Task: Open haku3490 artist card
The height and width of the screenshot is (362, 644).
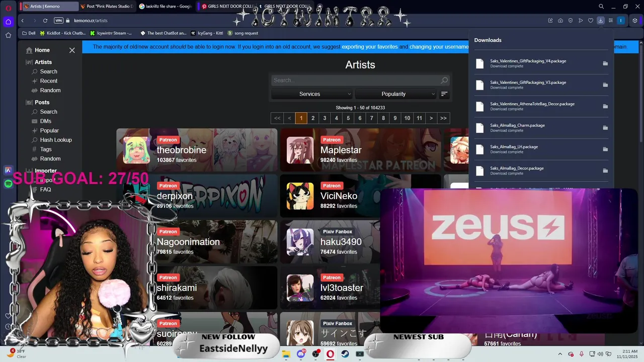Action: pos(330,241)
